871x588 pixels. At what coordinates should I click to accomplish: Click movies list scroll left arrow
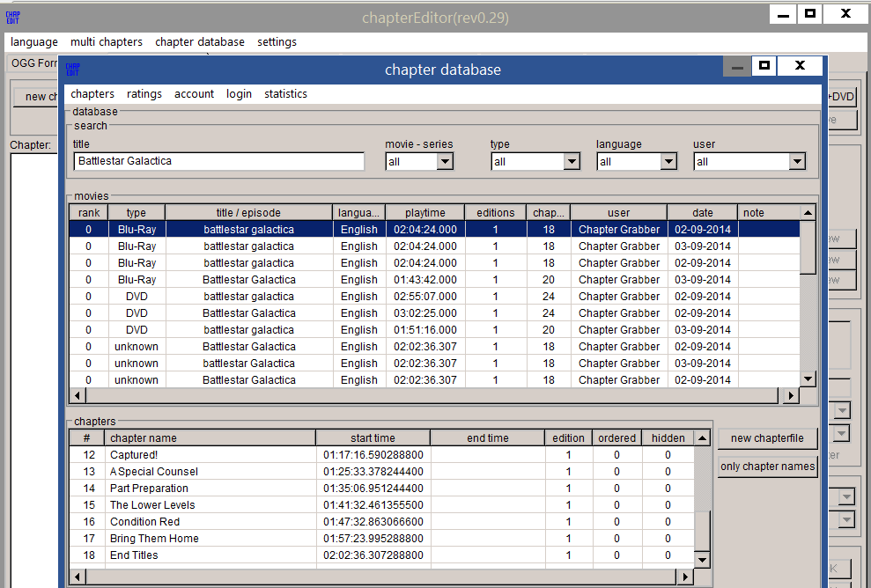(x=78, y=395)
